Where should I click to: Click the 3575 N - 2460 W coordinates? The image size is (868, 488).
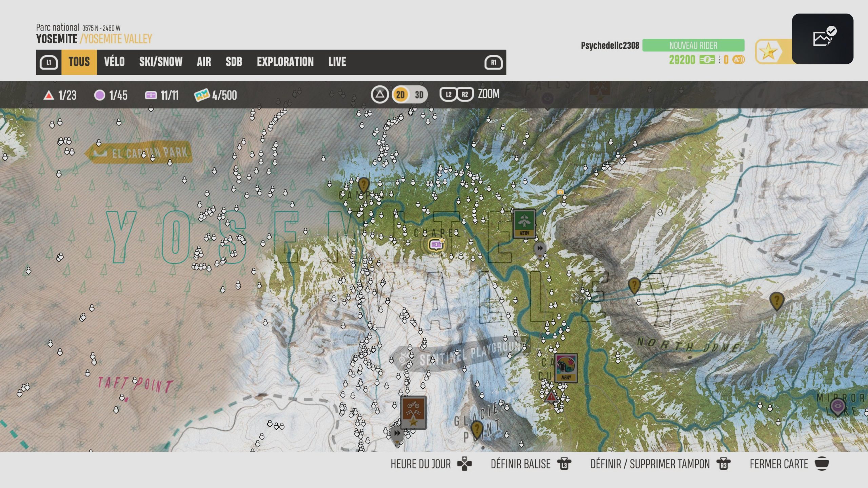point(101,28)
